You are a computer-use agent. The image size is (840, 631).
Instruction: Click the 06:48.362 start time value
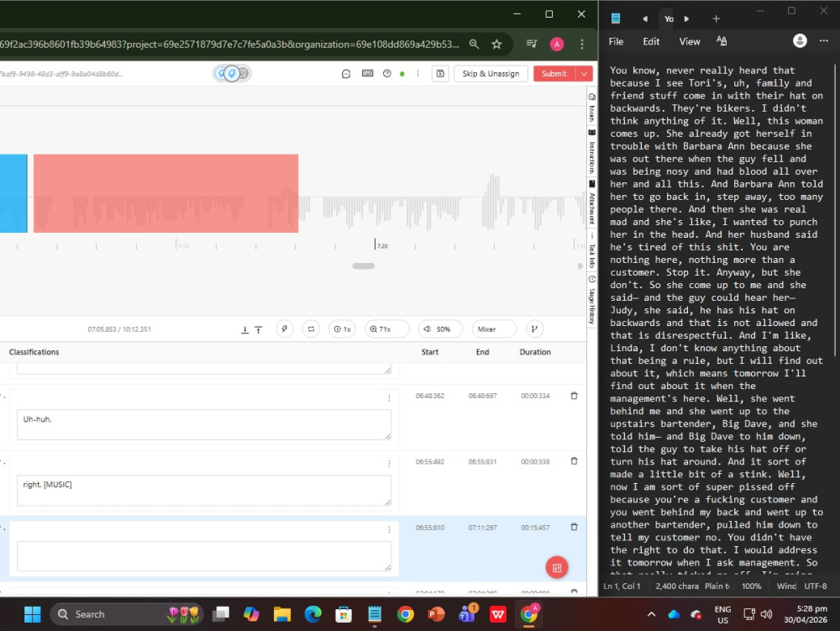point(429,396)
